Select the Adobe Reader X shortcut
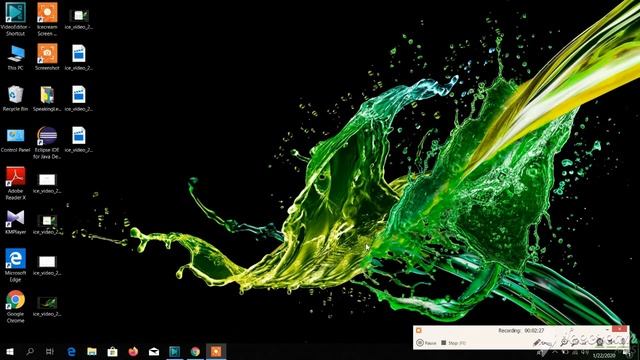This screenshot has height=360, width=640. 16,183
